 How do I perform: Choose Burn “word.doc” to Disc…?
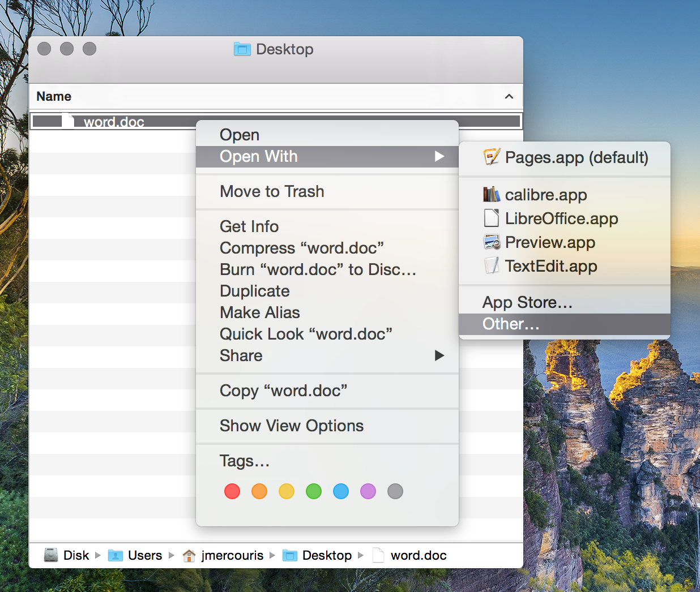click(x=327, y=269)
